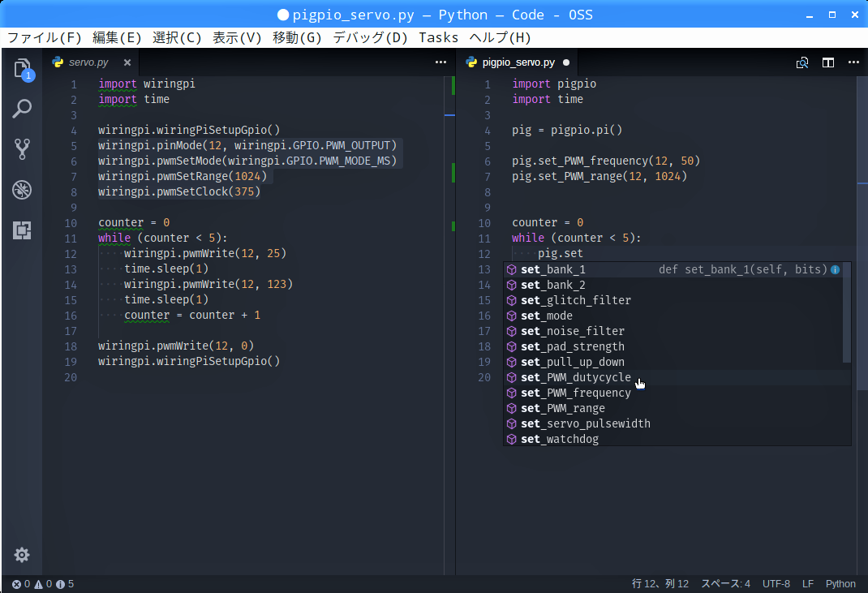Change indentation via スペース: 4
868x593 pixels.
(x=725, y=584)
